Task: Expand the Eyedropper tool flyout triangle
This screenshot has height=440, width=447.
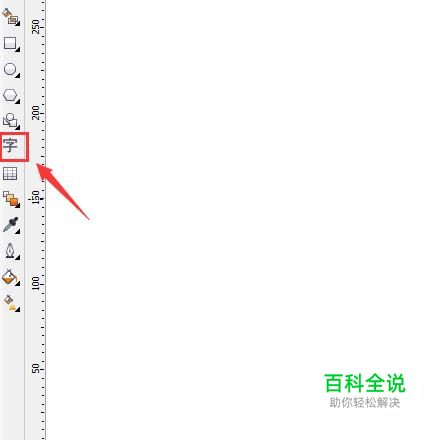Action: 18,231
